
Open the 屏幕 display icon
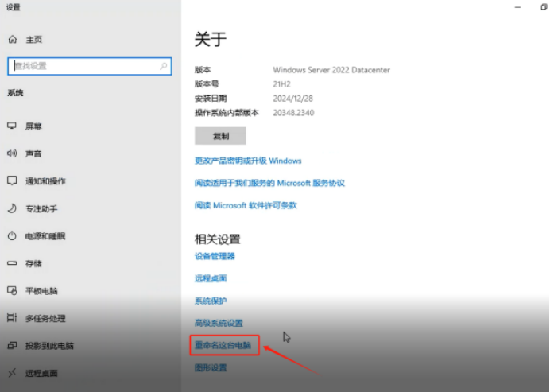pos(12,126)
